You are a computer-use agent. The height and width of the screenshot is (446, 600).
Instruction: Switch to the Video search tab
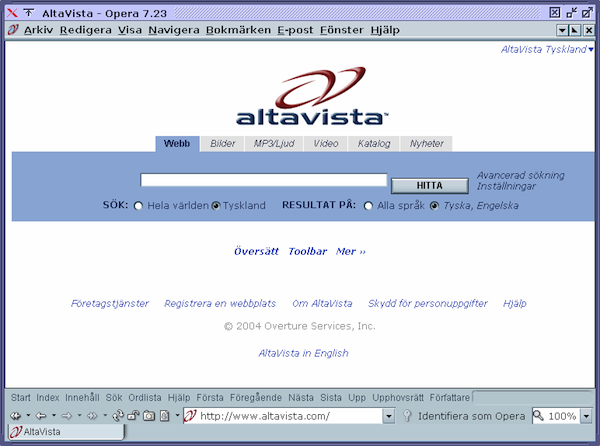pos(326,143)
